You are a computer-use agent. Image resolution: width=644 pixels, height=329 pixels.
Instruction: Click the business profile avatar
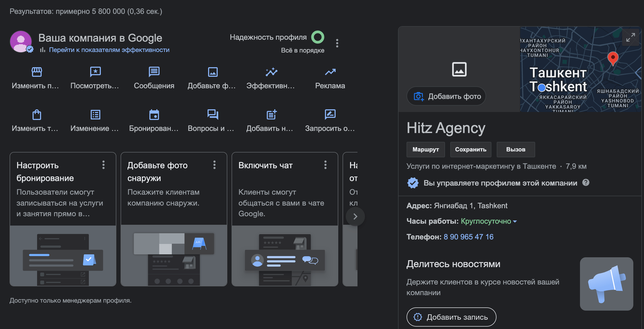pos(21,42)
